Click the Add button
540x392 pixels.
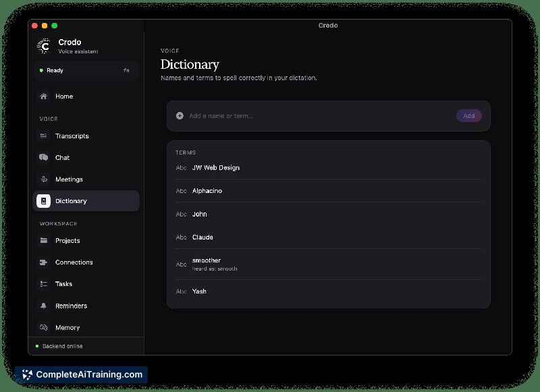click(x=468, y=115)
